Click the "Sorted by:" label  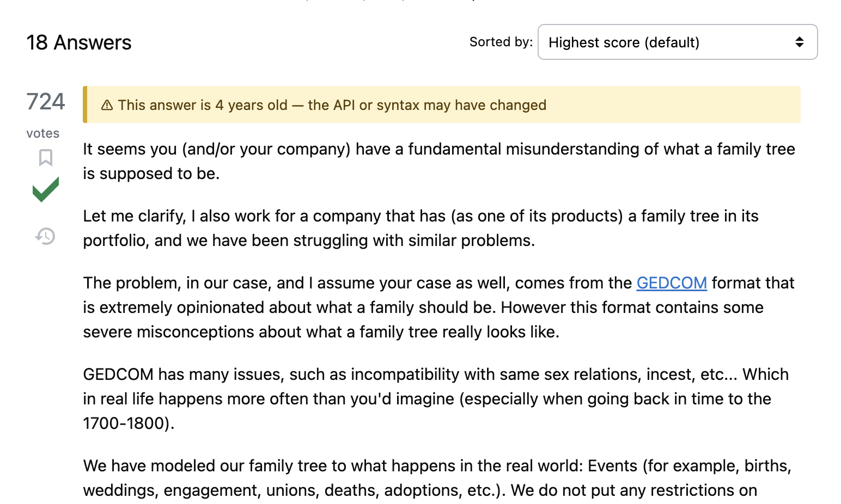point(501,42)
